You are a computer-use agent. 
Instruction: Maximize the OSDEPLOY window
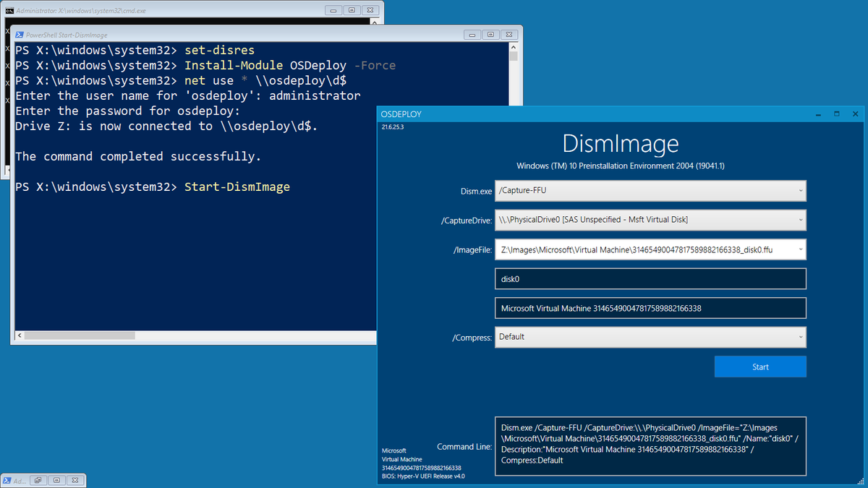836,114
